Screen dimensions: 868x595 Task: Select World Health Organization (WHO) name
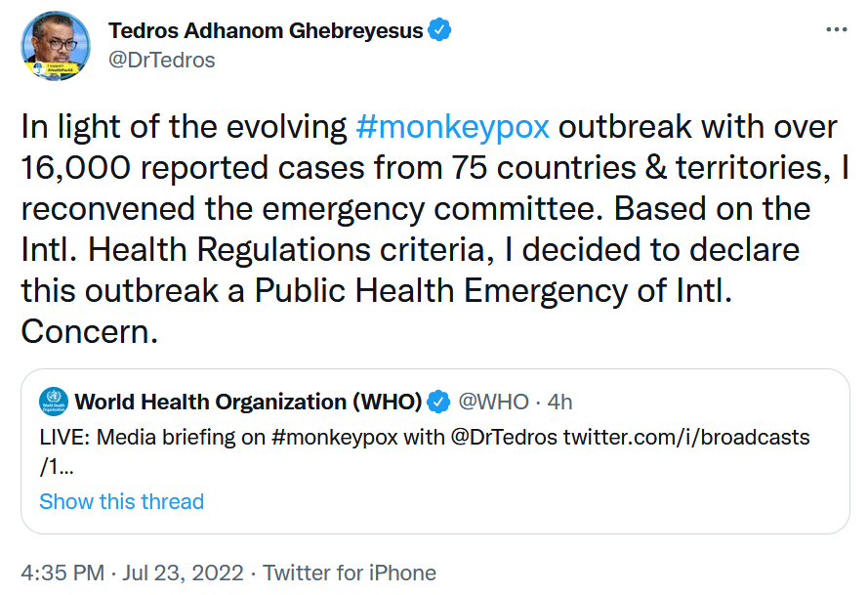point(248,402)
